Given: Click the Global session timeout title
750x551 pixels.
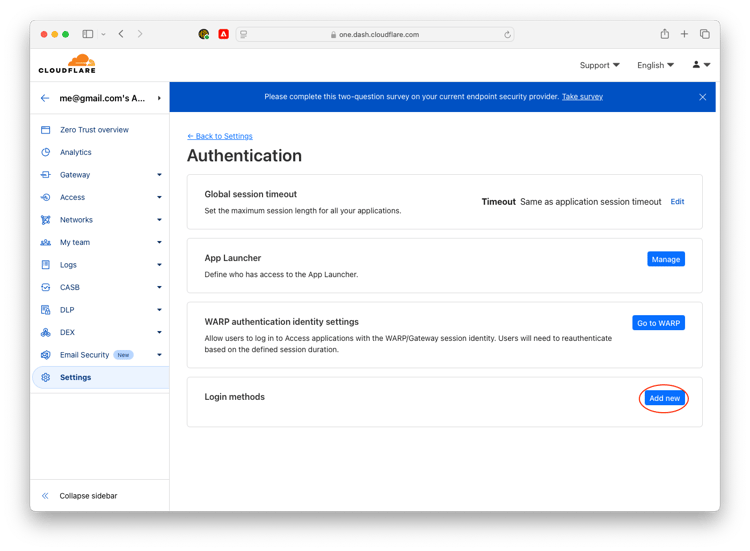Looking at the screenshot, I should coord(251,194).
